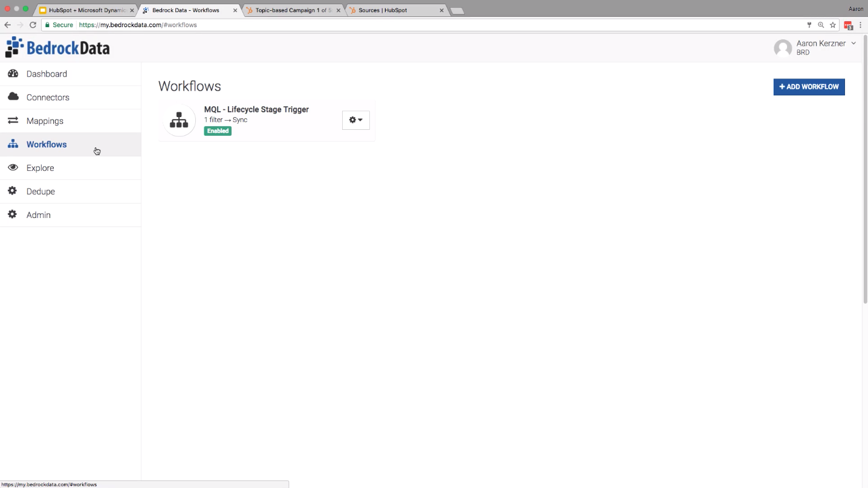
Task: Click the Add Workflow button
Action: (809, 87)
